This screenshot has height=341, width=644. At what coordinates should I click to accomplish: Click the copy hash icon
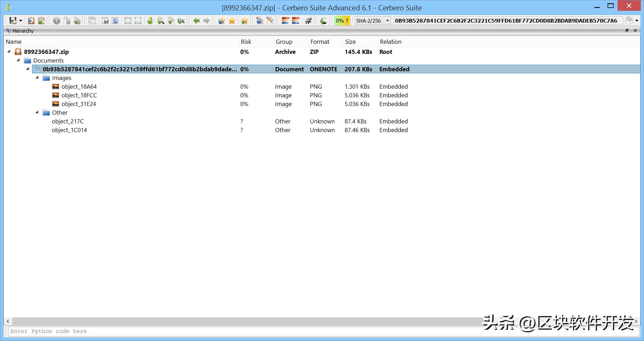629,21
